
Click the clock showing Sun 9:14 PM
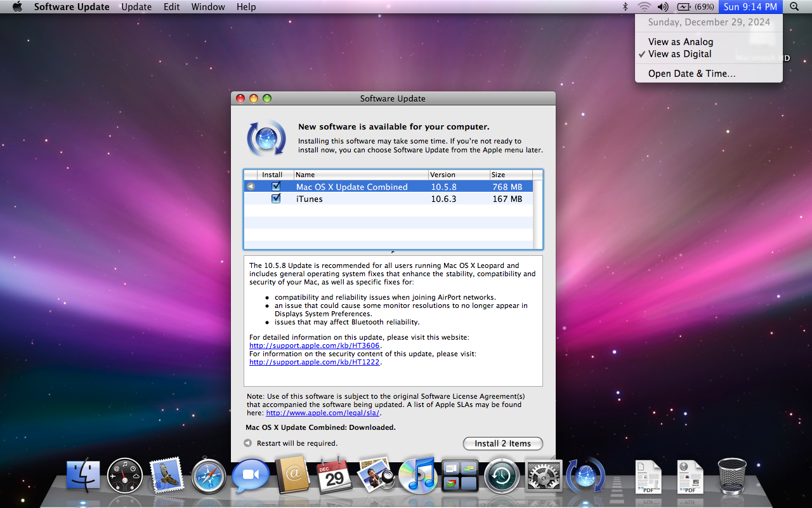pos(750,7)
